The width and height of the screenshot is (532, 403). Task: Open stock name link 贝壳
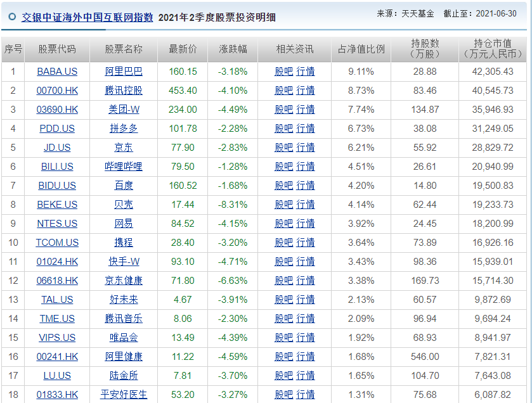124,205
